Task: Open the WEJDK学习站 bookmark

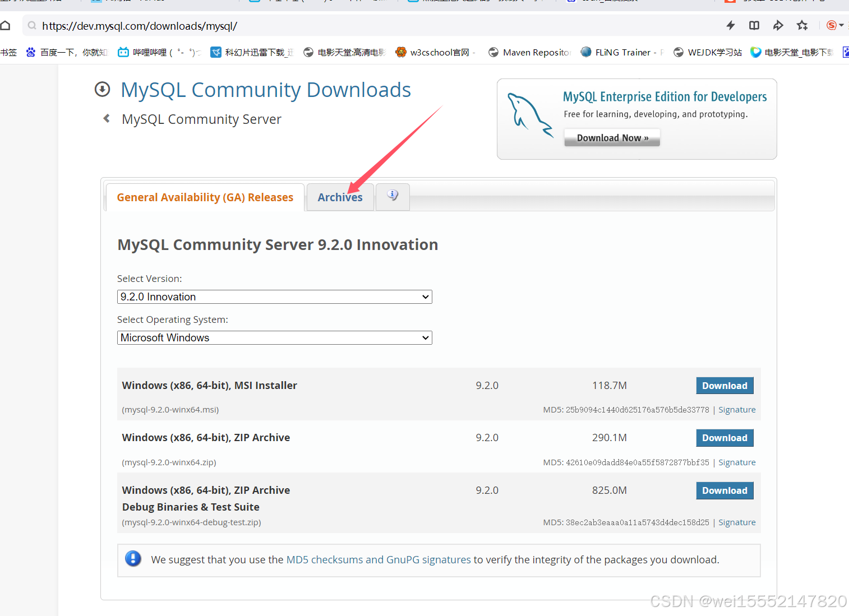Action: 708,52
